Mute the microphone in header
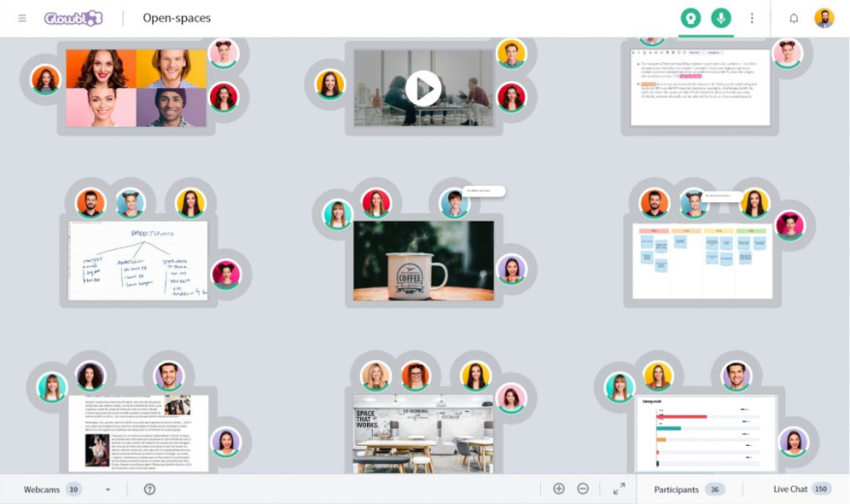850x504 pixels. click(x=720, y=18)
